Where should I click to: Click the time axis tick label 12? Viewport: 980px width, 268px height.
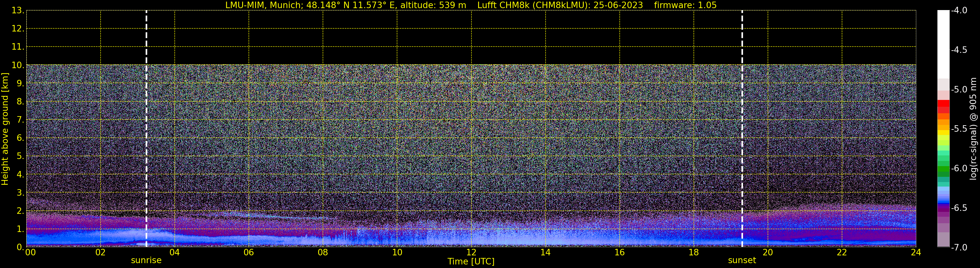coord(471,252)
